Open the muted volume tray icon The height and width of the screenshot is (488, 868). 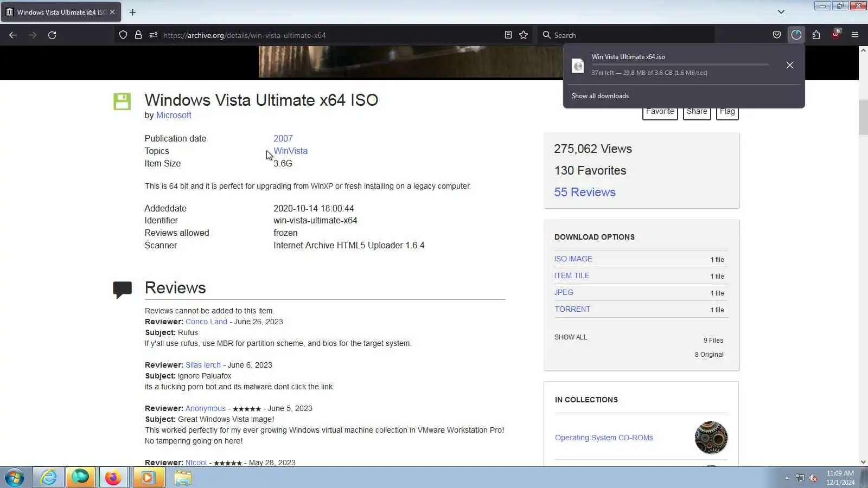[x=813, y=478]
